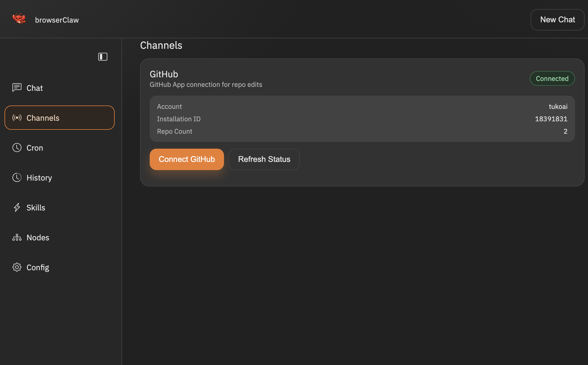Click the Nodes network icon
This screenshot has height=365, width=588.
(x=17, y=237)
